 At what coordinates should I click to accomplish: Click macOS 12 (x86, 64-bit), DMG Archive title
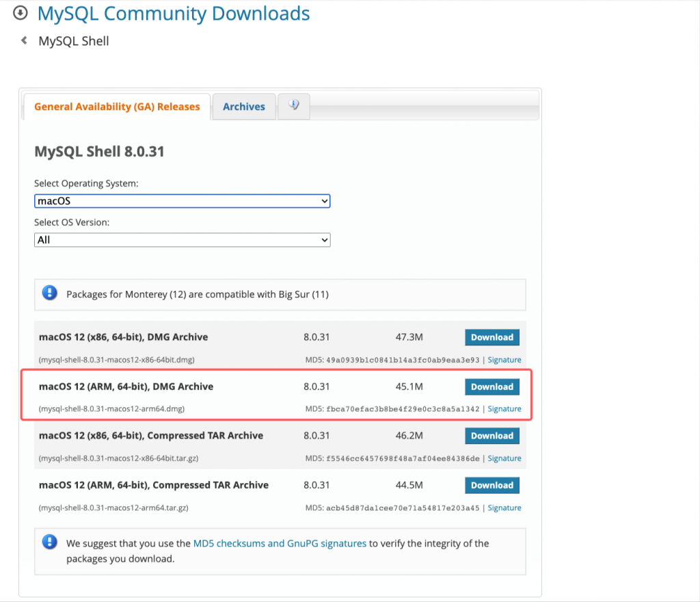[123, 337]
